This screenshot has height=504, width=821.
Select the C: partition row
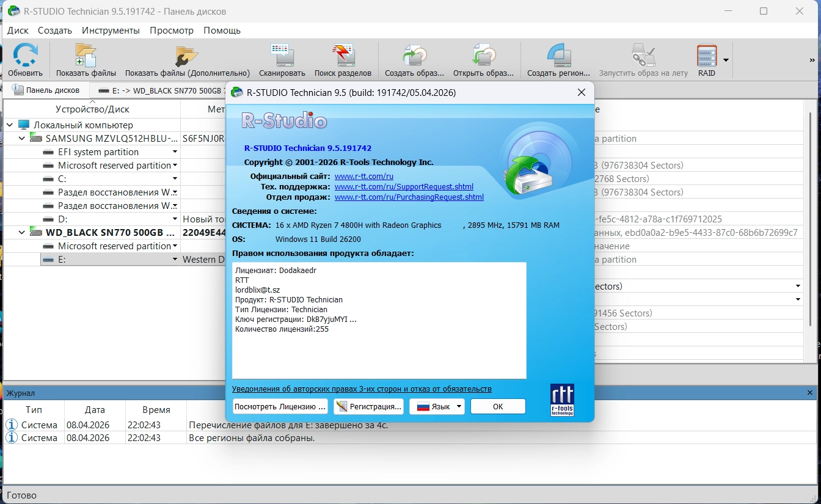tap(62, 178)
